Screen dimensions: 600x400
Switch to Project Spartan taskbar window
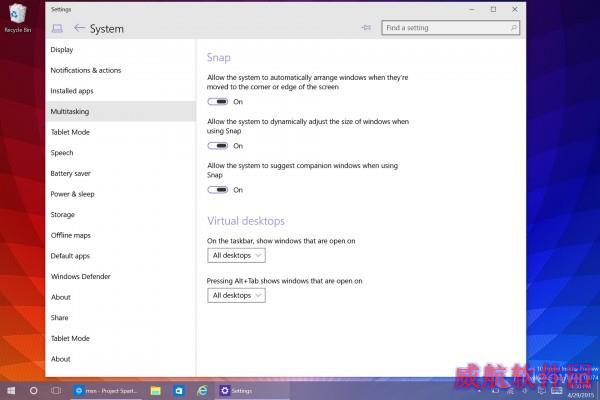click(x=106, y=391)
